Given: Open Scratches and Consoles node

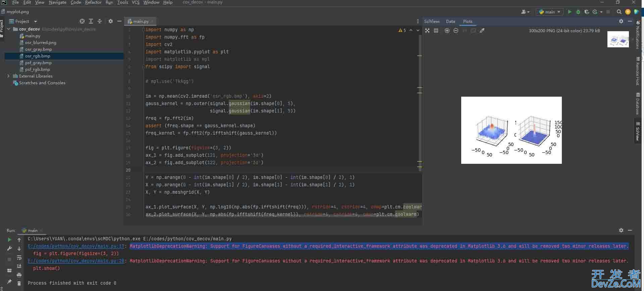Looking at the screenshot, I should 42,83.
